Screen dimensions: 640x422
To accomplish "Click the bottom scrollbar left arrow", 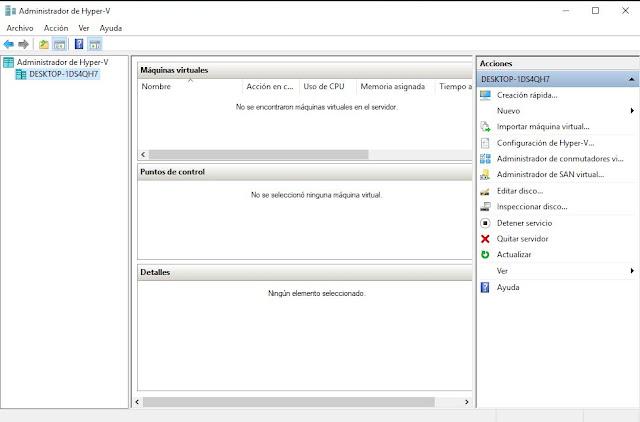I will (x=137, y=402).
